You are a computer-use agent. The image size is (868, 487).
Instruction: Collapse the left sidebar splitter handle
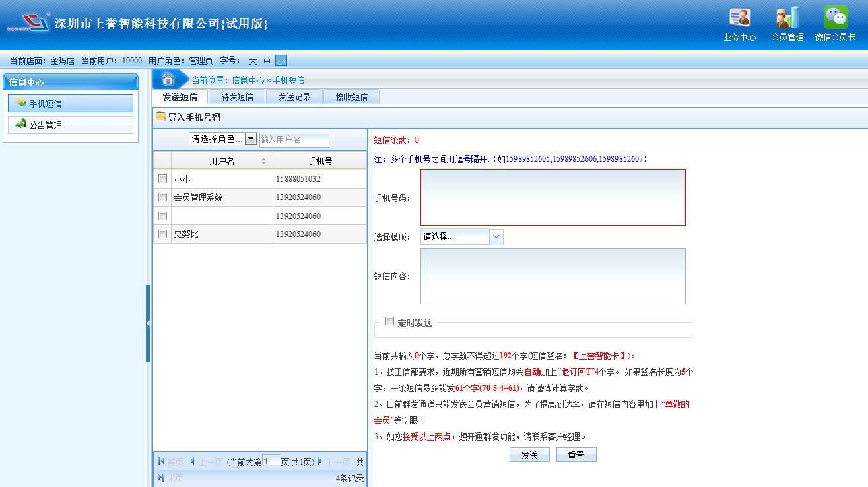148,323
